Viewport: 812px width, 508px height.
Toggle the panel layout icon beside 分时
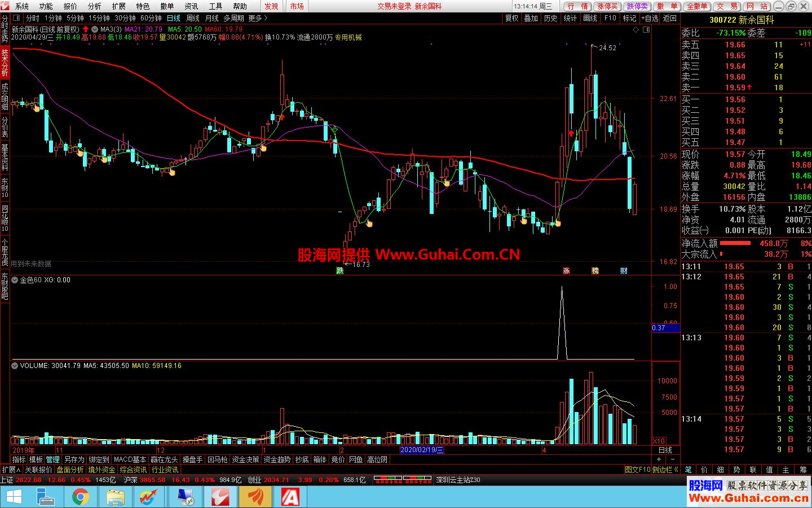[16, 18]
